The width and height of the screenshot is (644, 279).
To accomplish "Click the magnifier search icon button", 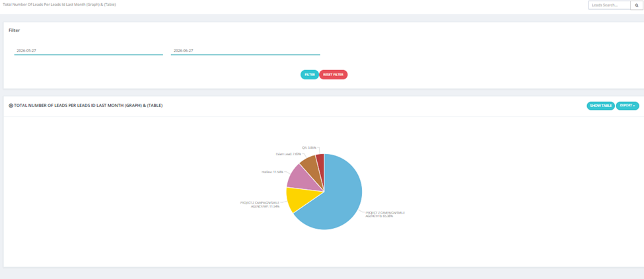I will pyautogui.click(x=637, y=5).
